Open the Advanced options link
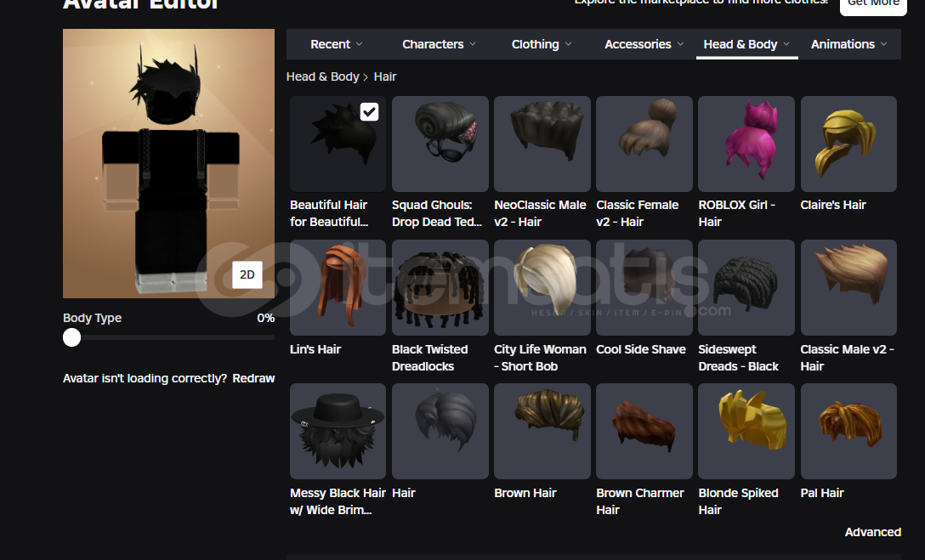925x560 pixels. 872,532
